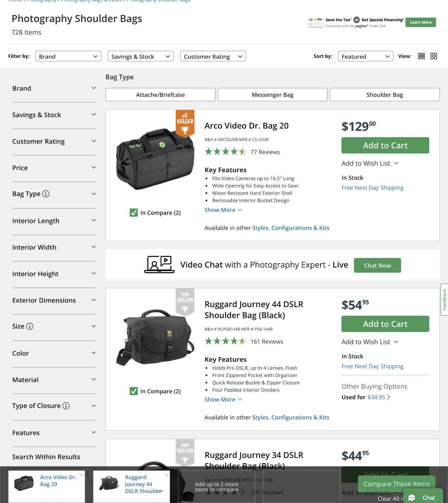Click the Type of Closure info icon
The width and height of the screenshot is (448, 503).
tap(66, 406)
